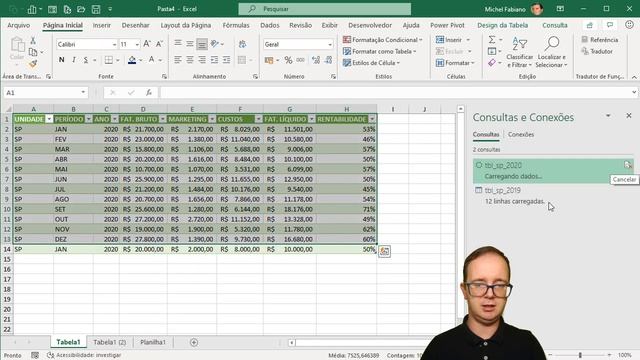Open the Font size dropdown
The height and width of the screenshot is (360, 640).
click(137, 44)
